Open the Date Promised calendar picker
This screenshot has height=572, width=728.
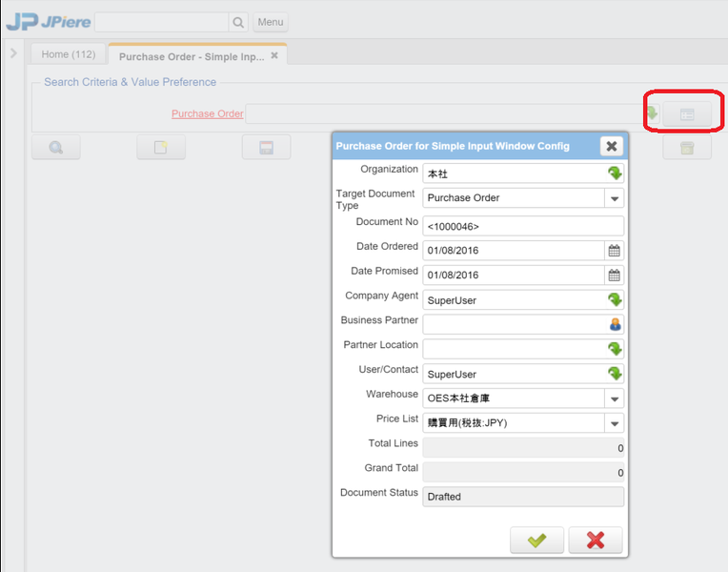(615, 276)
